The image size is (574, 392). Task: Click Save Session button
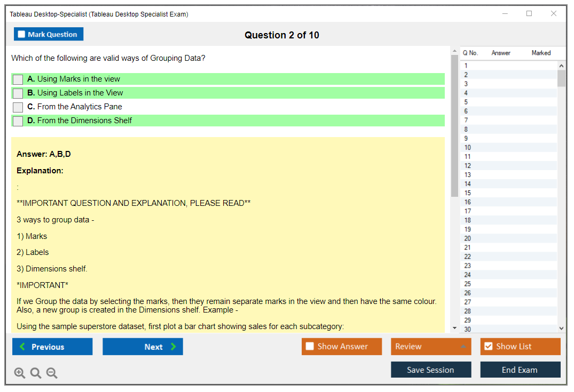pyautogui.click(x=430, y=370)
